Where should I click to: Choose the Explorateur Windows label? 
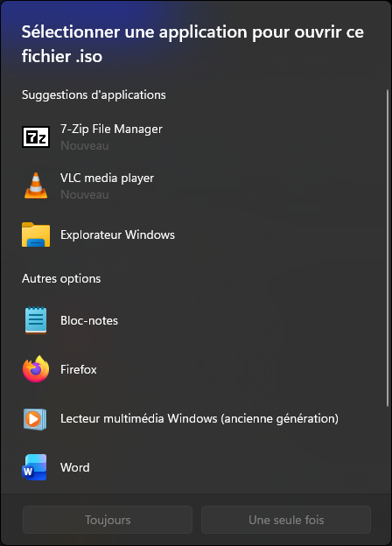pyautogui.click(x=117, y=234)
